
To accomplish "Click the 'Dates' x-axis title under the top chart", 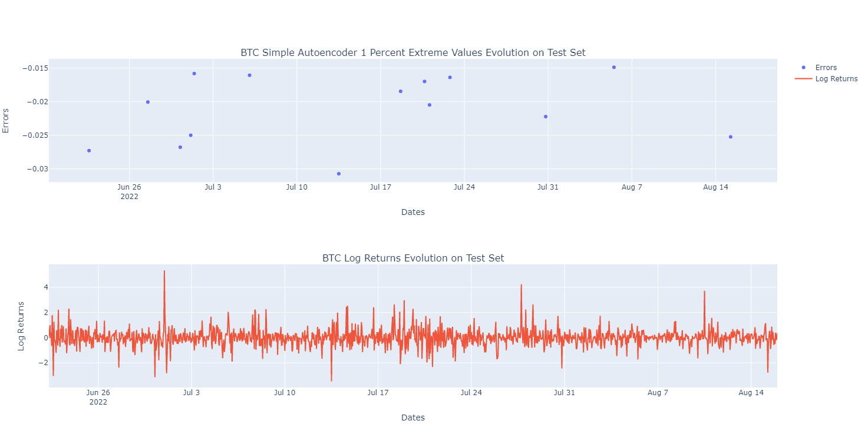I will (x=413, y=212).
